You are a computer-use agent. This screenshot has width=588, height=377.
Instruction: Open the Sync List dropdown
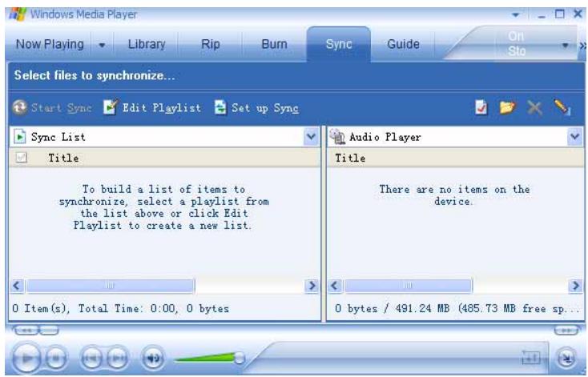[x=311, y=136]
